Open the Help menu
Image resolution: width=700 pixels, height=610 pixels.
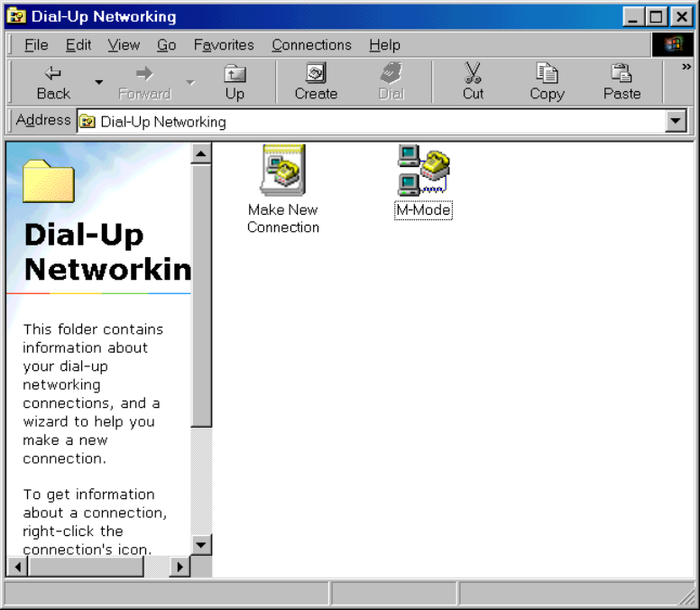click(x=384, y=45)
